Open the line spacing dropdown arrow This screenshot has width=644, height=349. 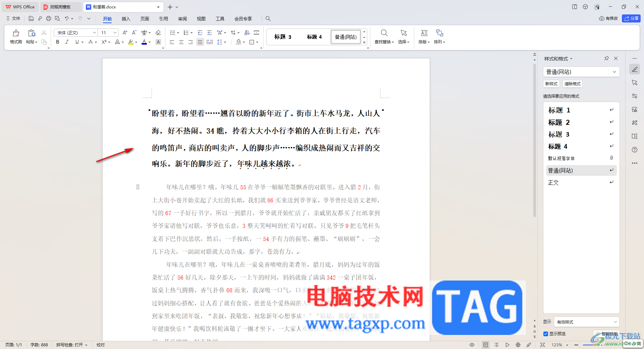[225, 42]
